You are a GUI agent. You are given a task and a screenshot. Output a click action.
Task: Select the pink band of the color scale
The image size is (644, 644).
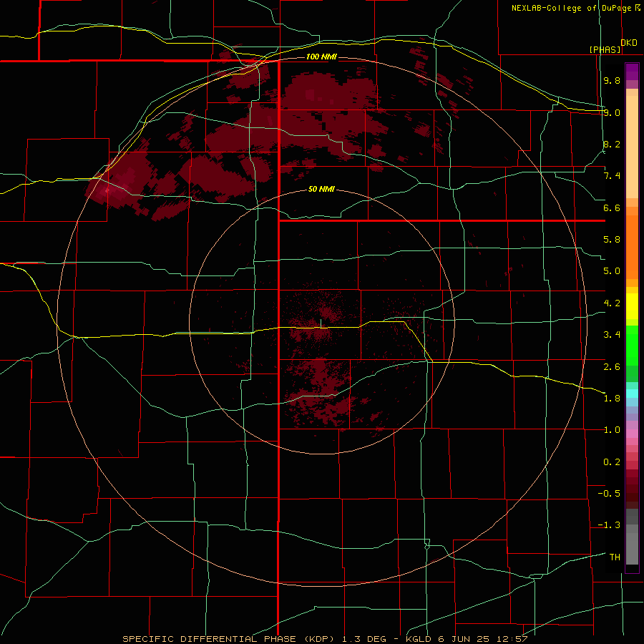coord(632,434)
